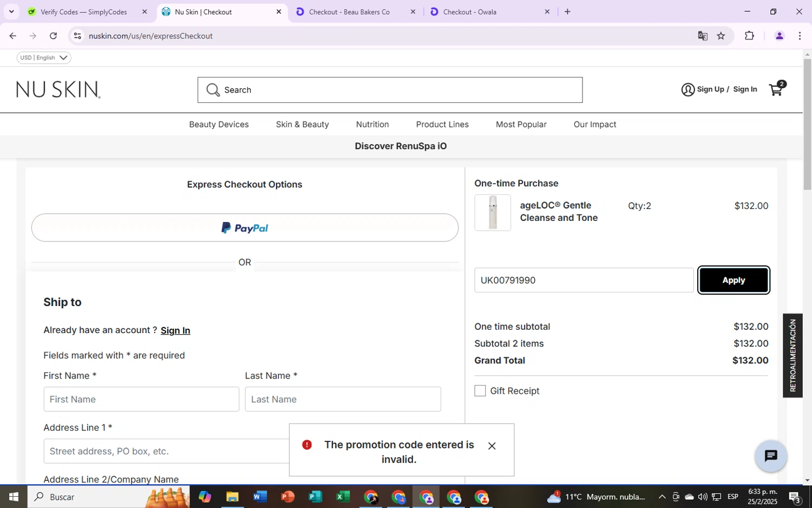The width and height of the screenshot is (812, 508).
Task: Launch Excel from the taskbar
Action: [x=343, y=497]
